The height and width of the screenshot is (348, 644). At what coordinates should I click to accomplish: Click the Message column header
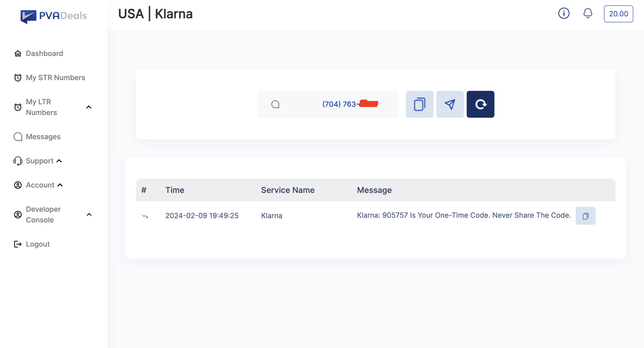[374, 190]
